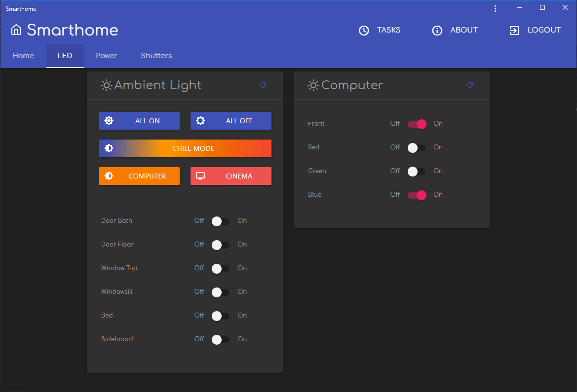Click the ALL ON button
The image size is (577, 392).
pyautogui.click(x=139, y=121)
